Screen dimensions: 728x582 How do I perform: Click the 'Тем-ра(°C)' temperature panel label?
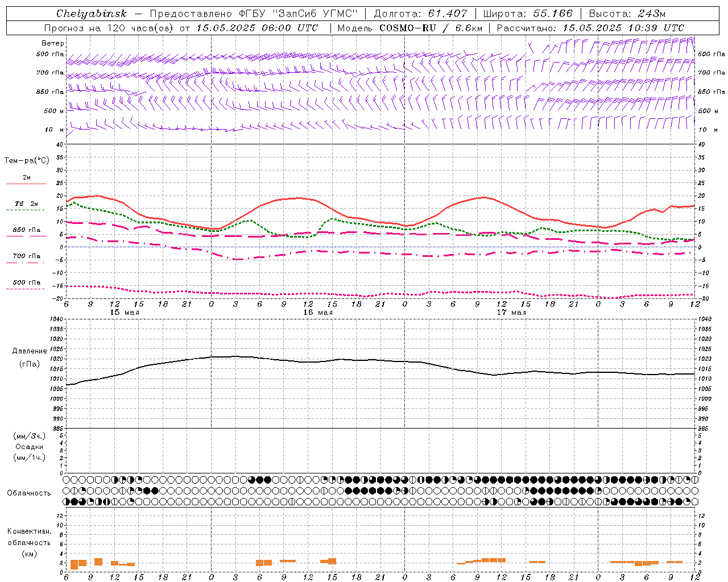[27, 161]
